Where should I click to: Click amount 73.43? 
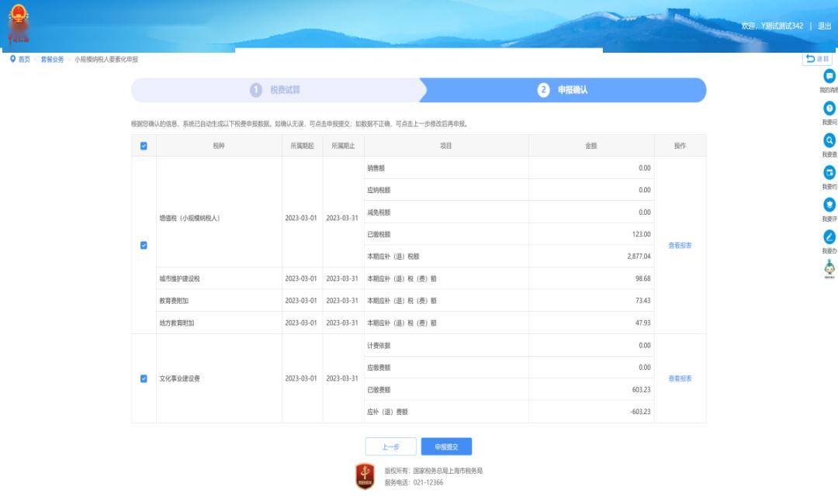(643, 301)
